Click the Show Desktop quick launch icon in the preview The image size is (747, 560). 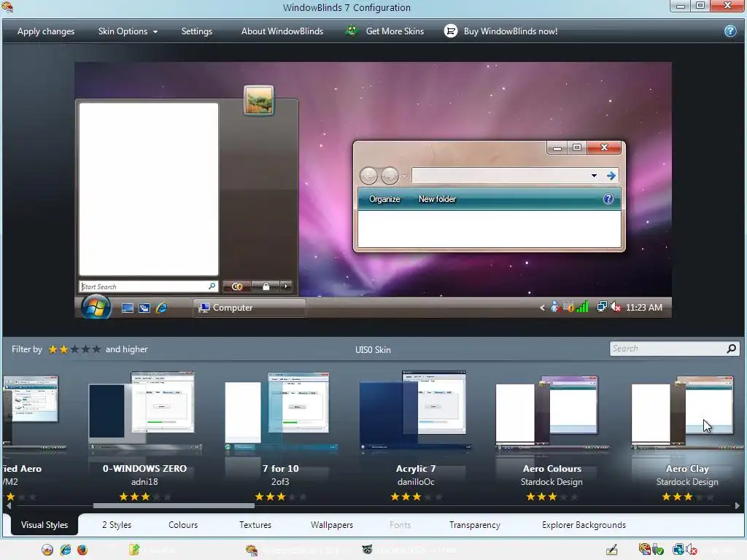tap(127, 308)
